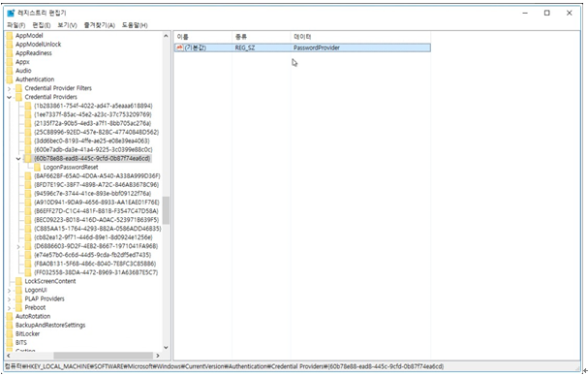This screenshot has height=376, width=588.
Task: Select the {BEC09223-B018-416D...} key
Action: pos(96,220)
